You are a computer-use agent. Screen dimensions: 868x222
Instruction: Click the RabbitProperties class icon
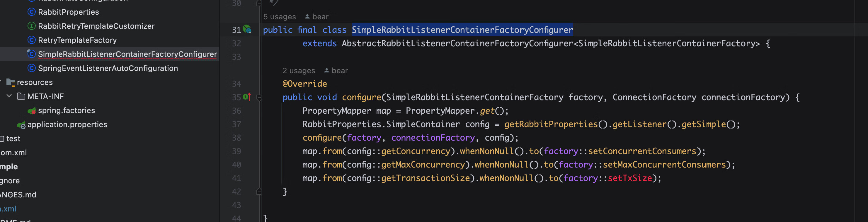pyautogui.click(x=31, y=12)
